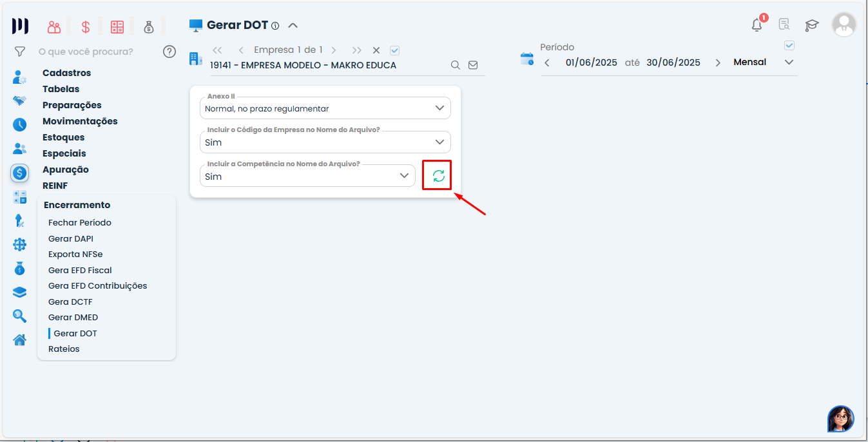Open the Preparações menu

[72, 105]
